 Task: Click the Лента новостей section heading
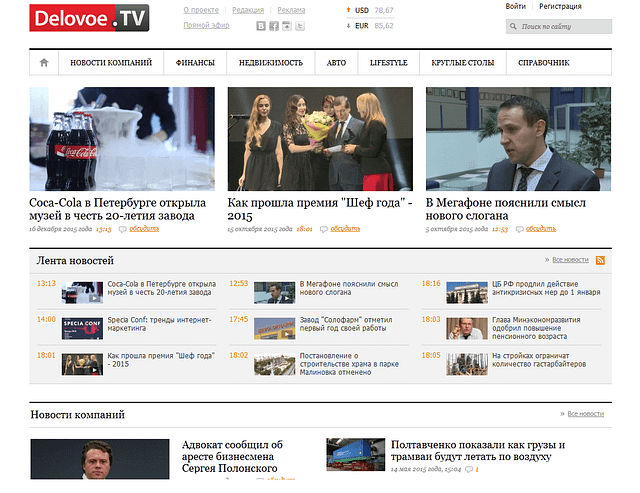pos(75,260)
